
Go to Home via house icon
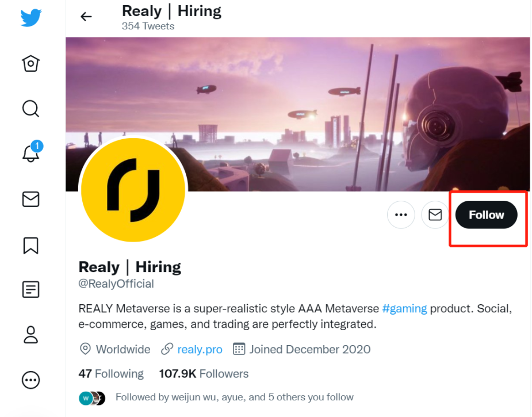(30, 63)
